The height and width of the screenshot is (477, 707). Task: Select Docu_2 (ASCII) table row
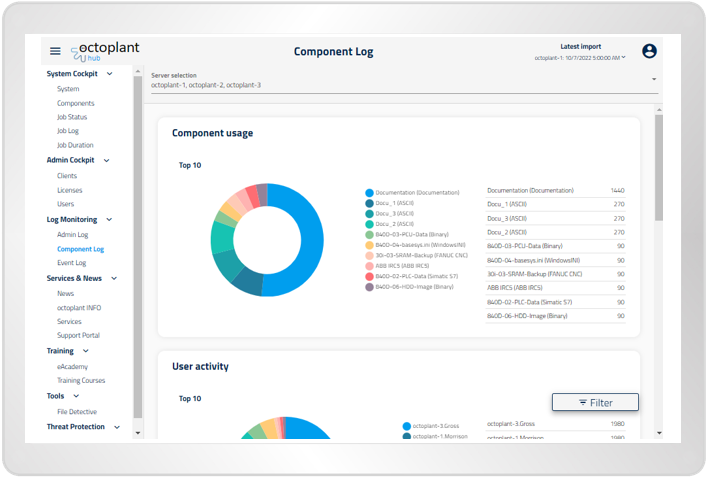point(556,232)
